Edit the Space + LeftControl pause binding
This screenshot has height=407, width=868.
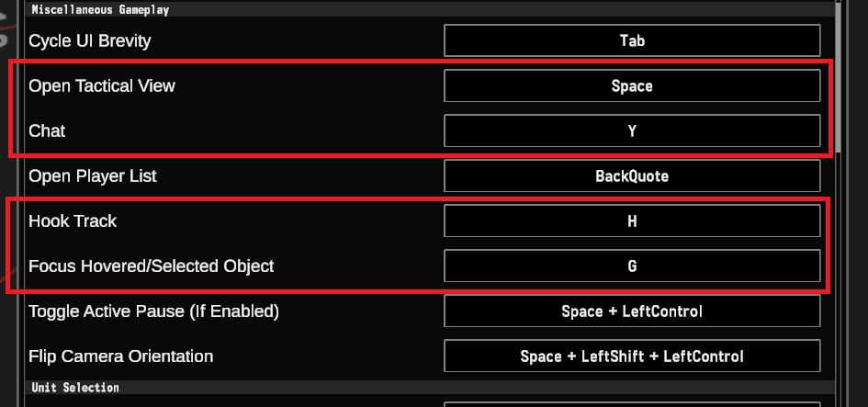(632, 311)
